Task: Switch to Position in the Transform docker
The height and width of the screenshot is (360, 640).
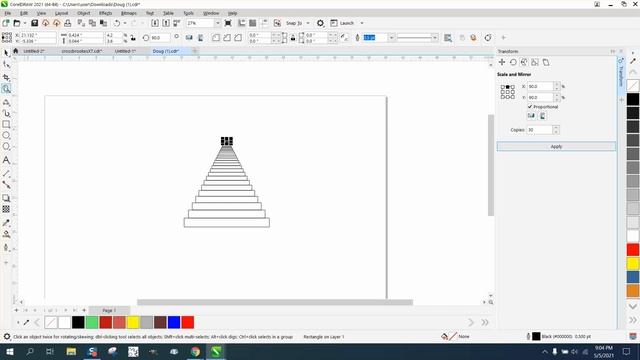Action: [502, 62]
